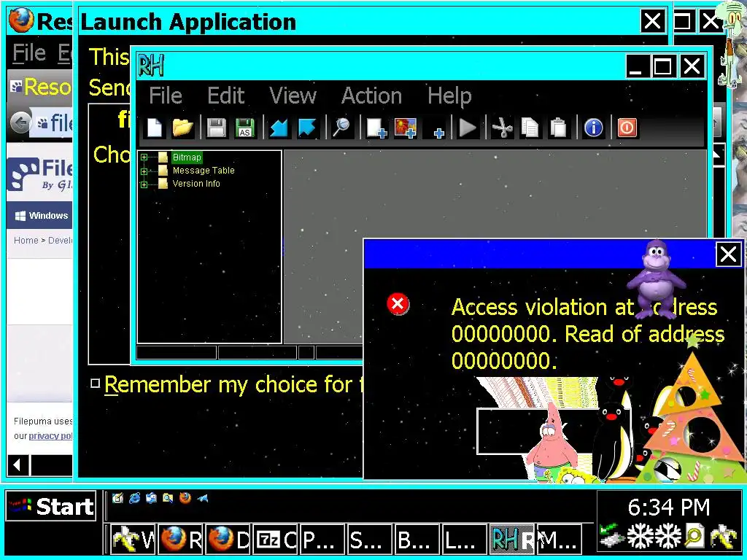Click the first quick launch icon beside Start

tap(117, 498)
